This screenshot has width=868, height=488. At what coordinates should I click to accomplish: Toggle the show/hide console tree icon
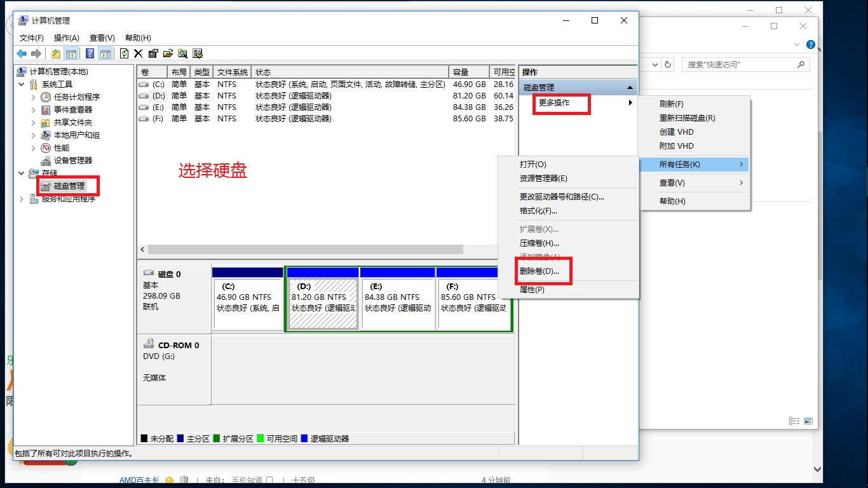(x=71, y=54)
